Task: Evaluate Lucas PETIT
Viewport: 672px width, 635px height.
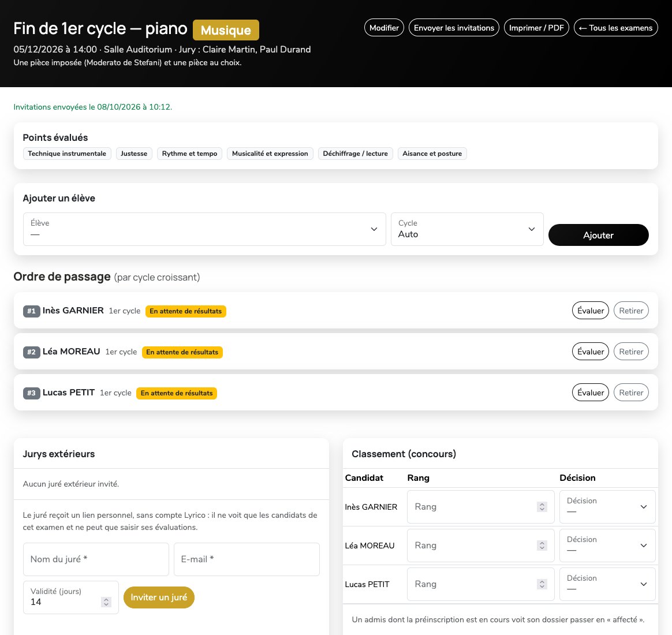Action: pos(590,393)
